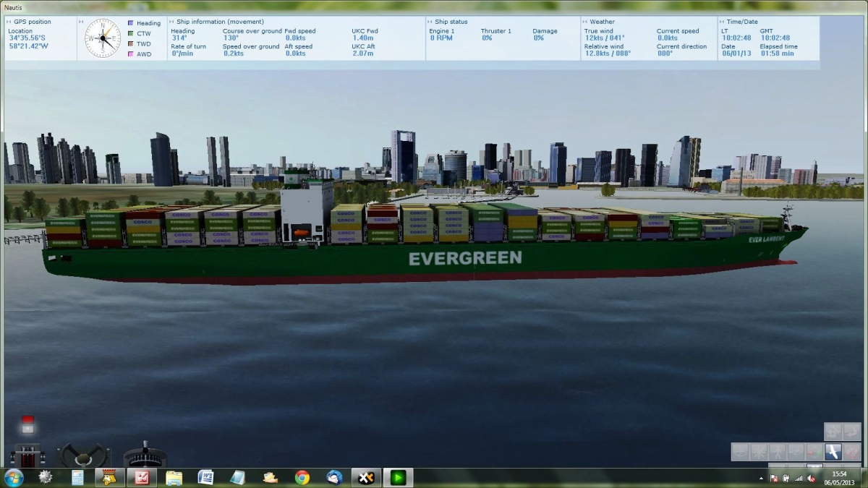Click the Engine 1 RPM reading
The width and height of the screenshot is (868, 488).
[x=442, y=38]
